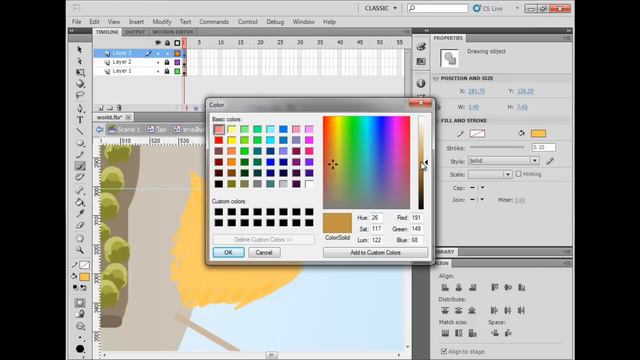Click the Align left edge icon
This screenshot has width=640, height=360.
coord(445,288)
